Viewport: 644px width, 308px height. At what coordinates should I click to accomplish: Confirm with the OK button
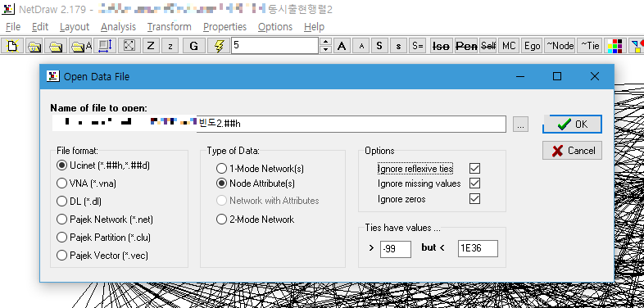[572, 124]
